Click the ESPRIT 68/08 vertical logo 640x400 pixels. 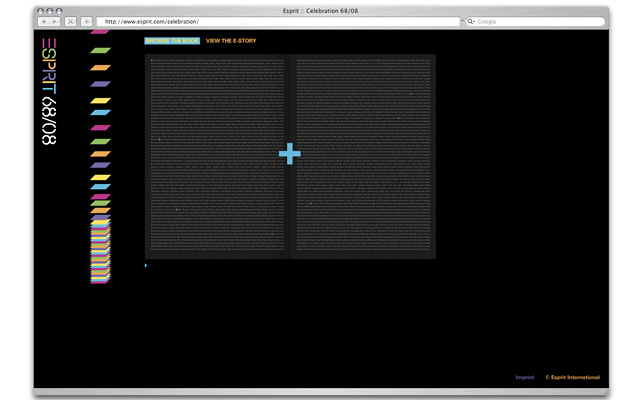click(x=49, y=91)
